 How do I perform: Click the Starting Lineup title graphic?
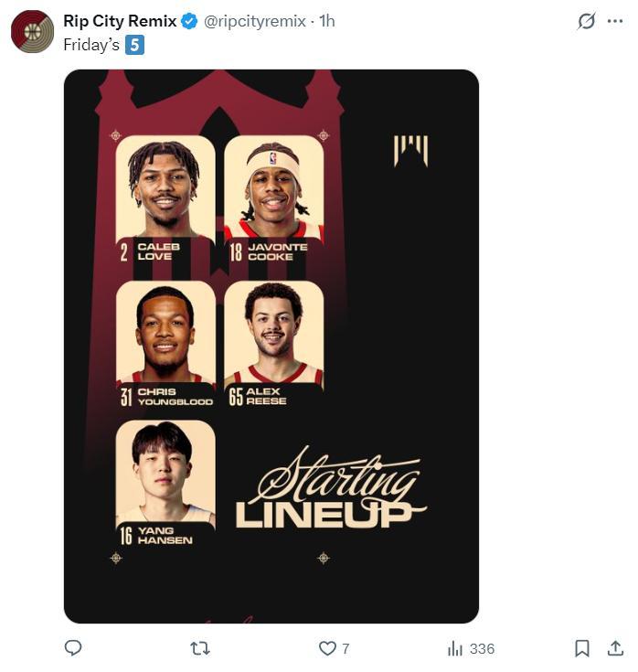click(331, 490)
